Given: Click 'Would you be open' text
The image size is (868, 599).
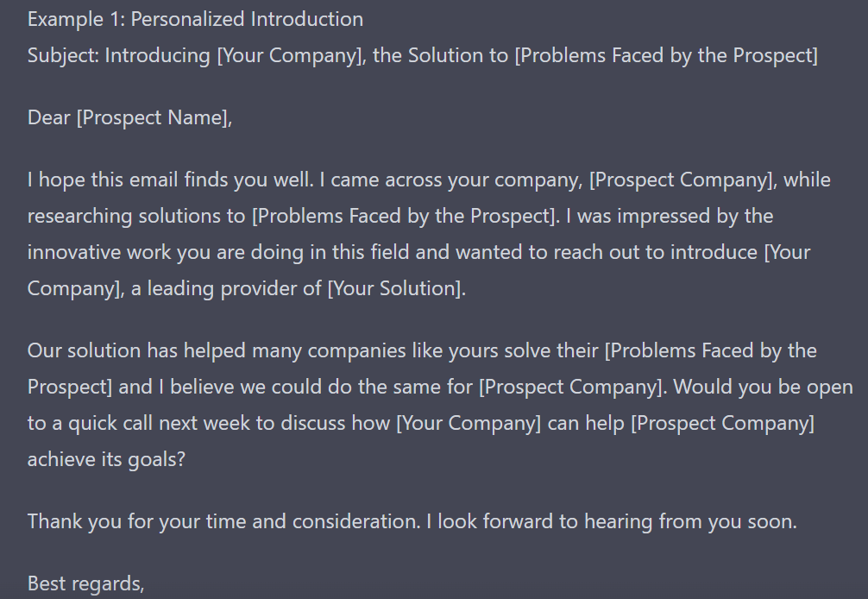Looking at the screenshot, I should point(763,387).
